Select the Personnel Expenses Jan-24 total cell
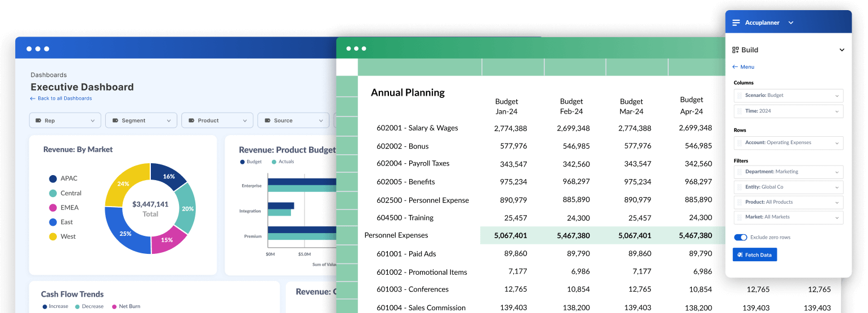This screenshot has height=313, width=868. [x=511, y=236]
